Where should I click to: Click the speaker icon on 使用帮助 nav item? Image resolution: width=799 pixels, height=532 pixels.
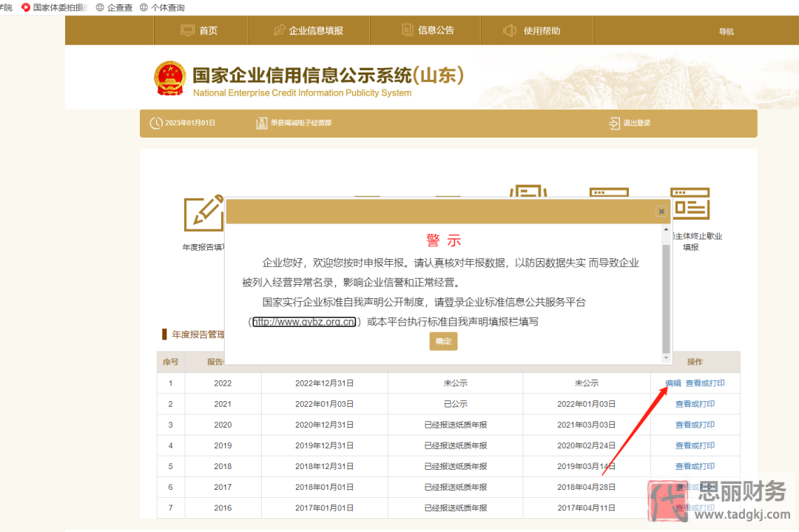pos(510,30)
